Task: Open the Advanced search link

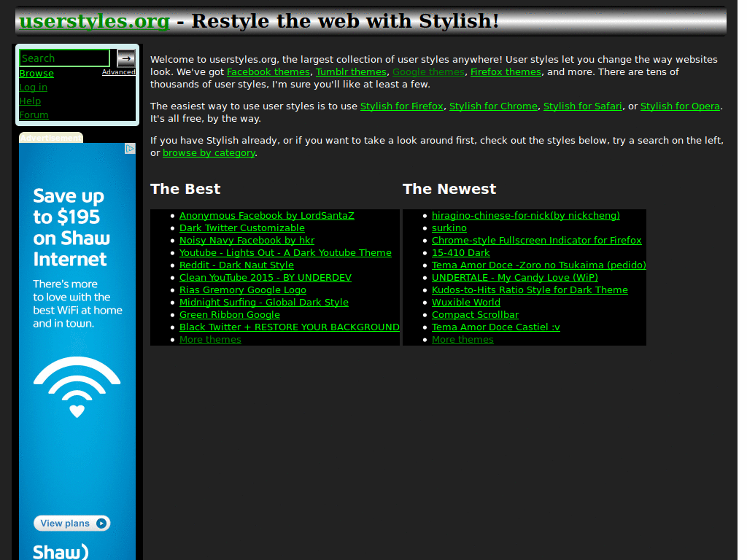Action: tap(119, 72)
